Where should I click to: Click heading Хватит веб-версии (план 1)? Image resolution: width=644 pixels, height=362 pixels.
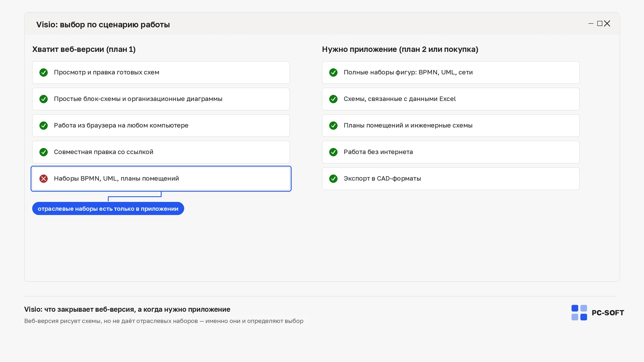[x=84, y=49]
